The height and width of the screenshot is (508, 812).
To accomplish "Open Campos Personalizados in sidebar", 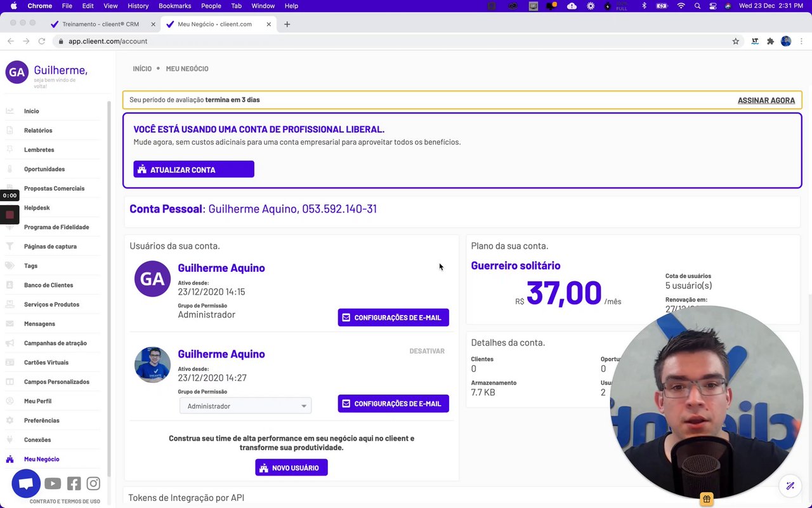I will pos(56,382).
